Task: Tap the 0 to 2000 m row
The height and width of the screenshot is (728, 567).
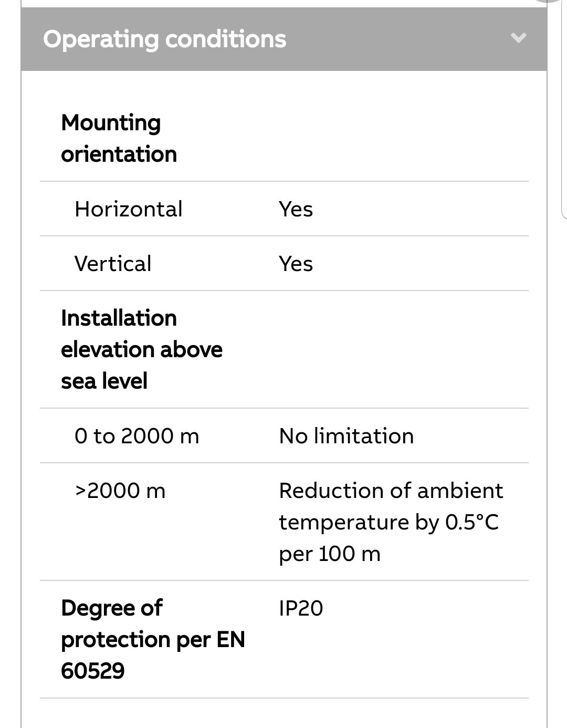Action: coord(284,436)
